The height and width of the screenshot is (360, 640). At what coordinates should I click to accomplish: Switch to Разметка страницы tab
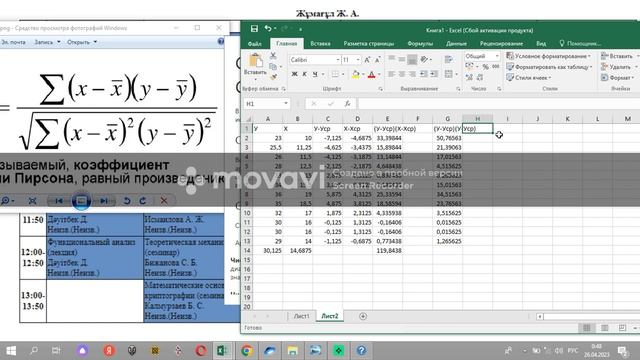coord(369,43)
